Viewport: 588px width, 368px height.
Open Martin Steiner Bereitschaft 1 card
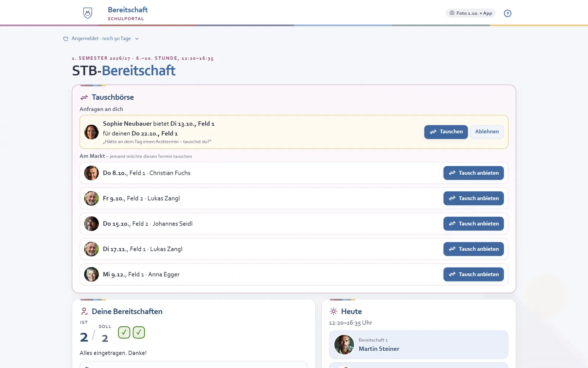419,345
